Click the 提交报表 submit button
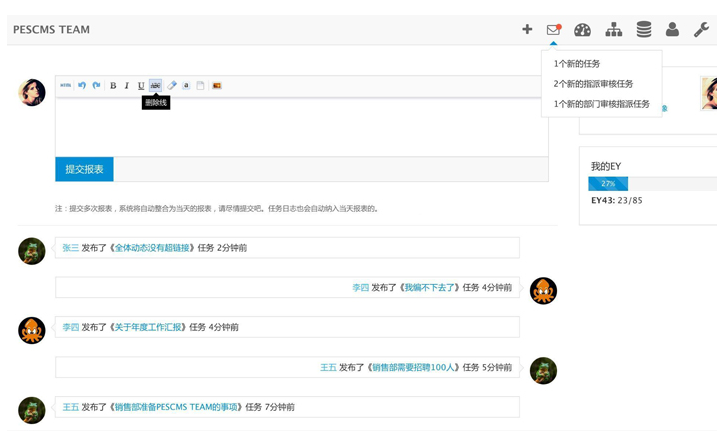721x444 pixels. [84, 169]
